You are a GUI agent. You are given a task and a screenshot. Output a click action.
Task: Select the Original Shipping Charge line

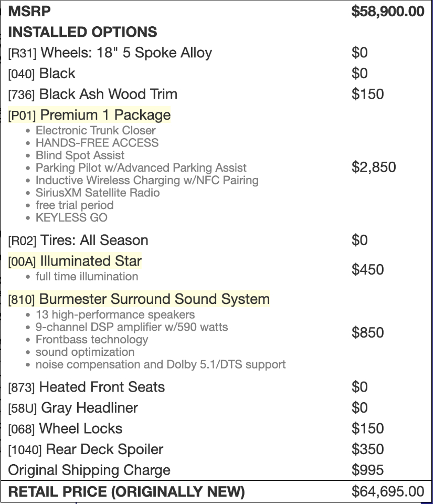point(89,470)
